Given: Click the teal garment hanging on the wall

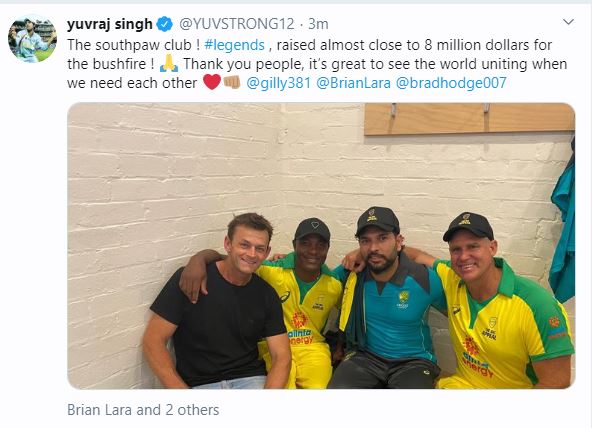Looking at the screenshot, I should coord(563,229).
